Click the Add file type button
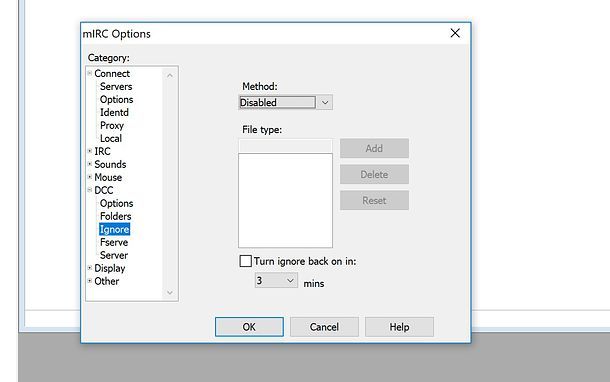 coord(374,148)
